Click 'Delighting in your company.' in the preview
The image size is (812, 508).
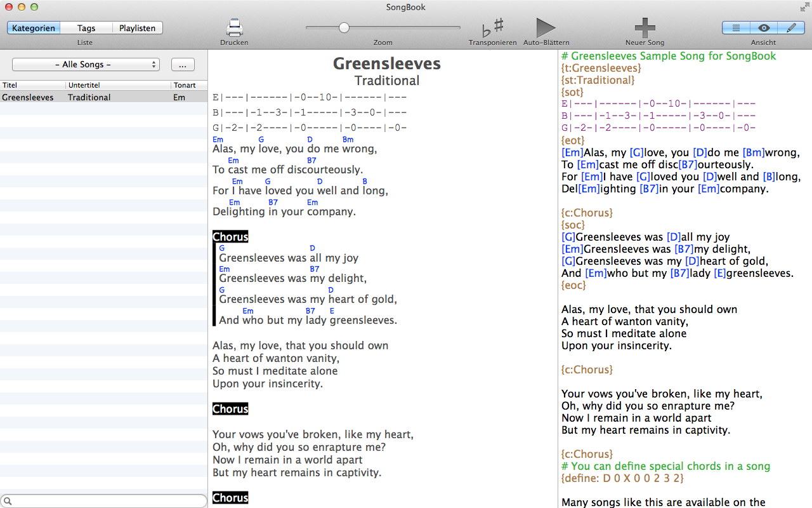click(x=284, y=211)
